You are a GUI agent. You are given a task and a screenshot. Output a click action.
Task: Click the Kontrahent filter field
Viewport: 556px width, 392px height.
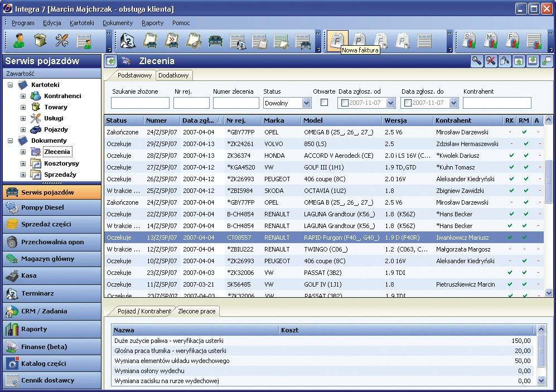pyautogui.click(x=497, y=103)
